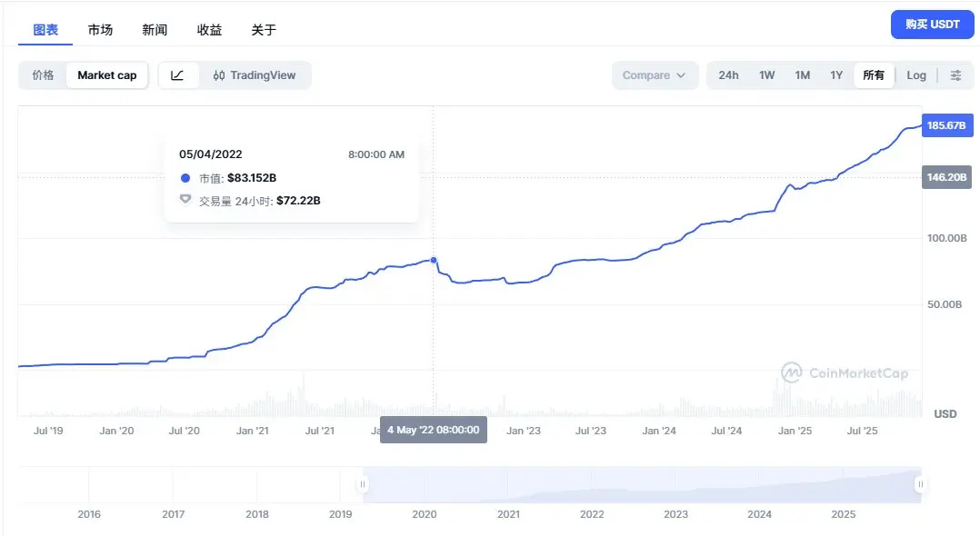Open the 市场 (Markets) tab
This screenshot has height=536, width=980.
[x=100, y=30]
